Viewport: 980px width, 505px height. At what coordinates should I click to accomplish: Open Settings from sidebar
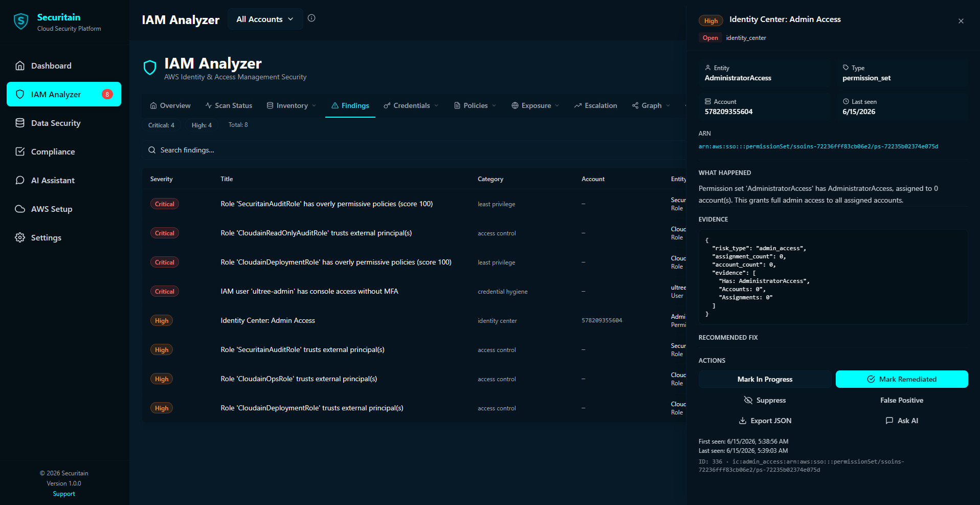[64, 237]
